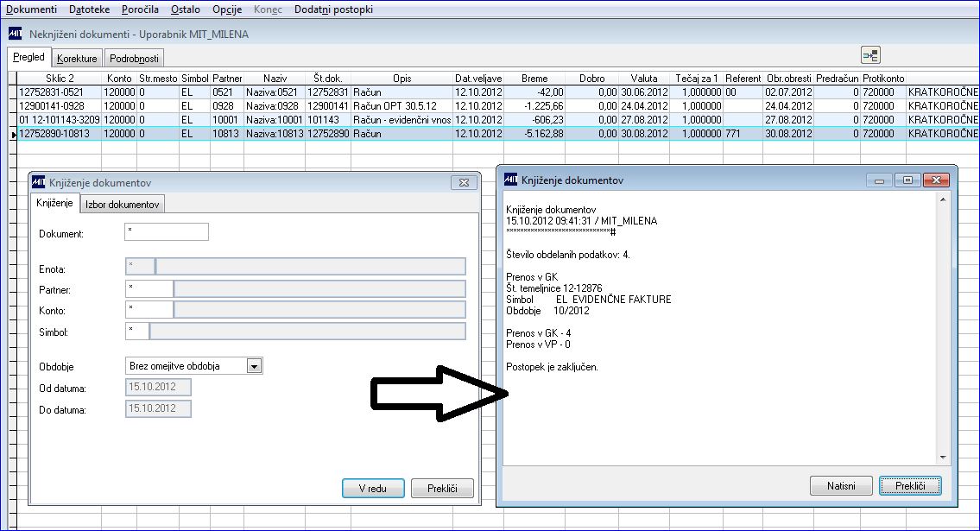980x531 pixels.
Task: Expand the Obdobje dropdown arrow
Action: point(254,366)
